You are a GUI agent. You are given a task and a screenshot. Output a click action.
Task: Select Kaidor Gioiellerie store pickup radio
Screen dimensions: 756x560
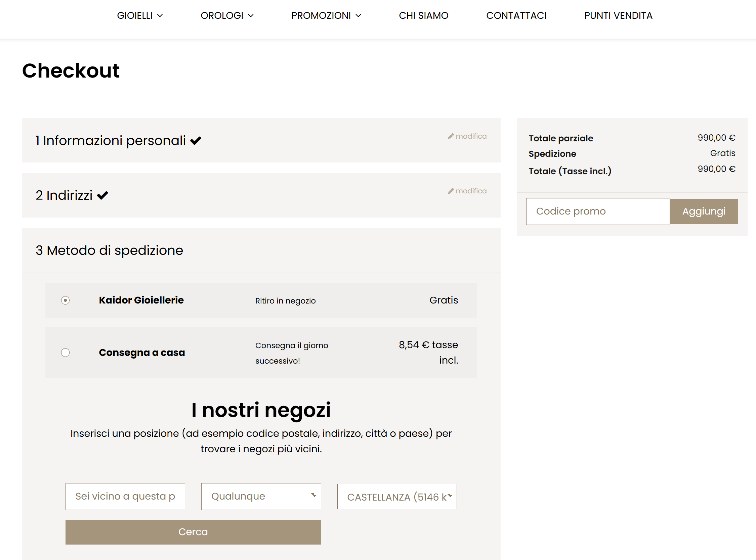click(66, 300)
